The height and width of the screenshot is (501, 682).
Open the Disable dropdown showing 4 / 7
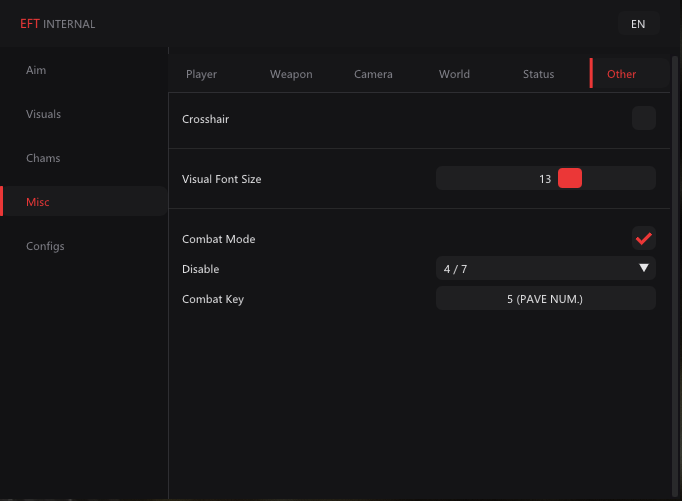pos(546,268)
